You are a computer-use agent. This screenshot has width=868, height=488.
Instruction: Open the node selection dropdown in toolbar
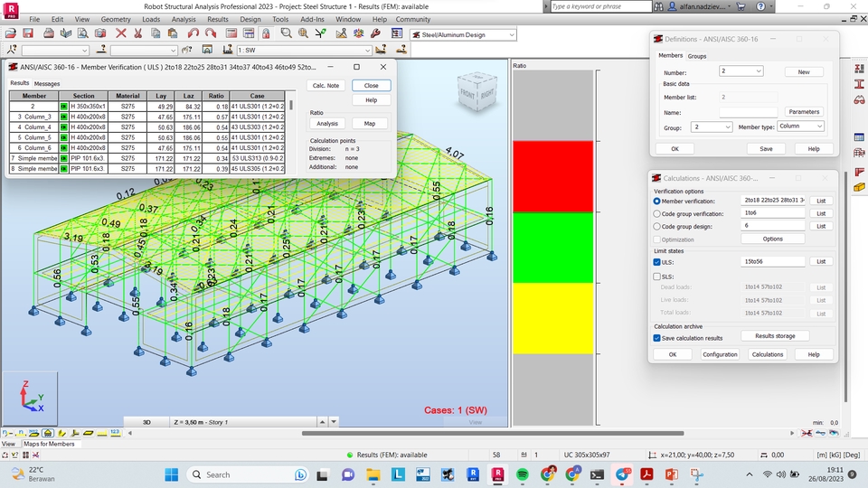[x=85, y=50]
